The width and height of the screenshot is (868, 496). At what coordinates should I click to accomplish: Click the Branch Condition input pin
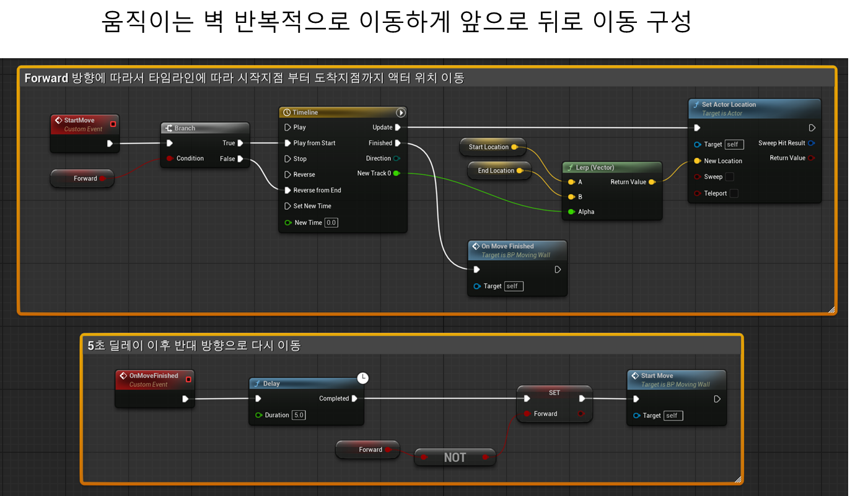[169, 159]
